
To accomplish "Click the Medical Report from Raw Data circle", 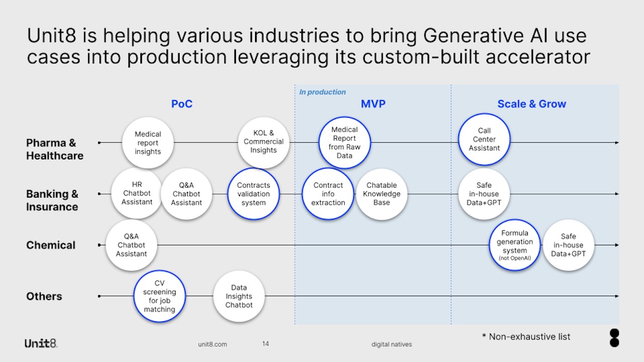I will coord(345,143).
